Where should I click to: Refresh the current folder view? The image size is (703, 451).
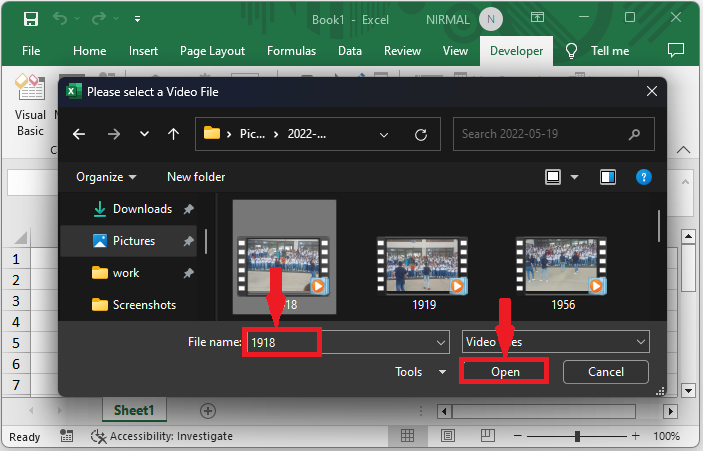point(421,134)
